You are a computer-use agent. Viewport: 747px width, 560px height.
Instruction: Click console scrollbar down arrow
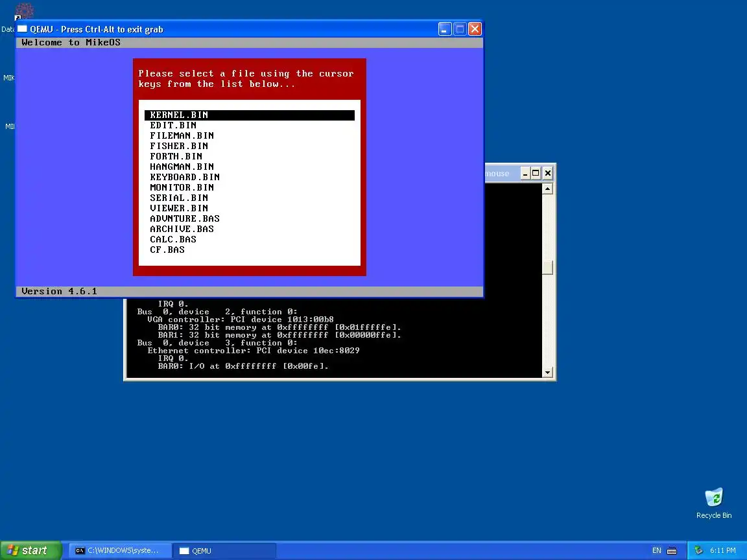(548, 373)
